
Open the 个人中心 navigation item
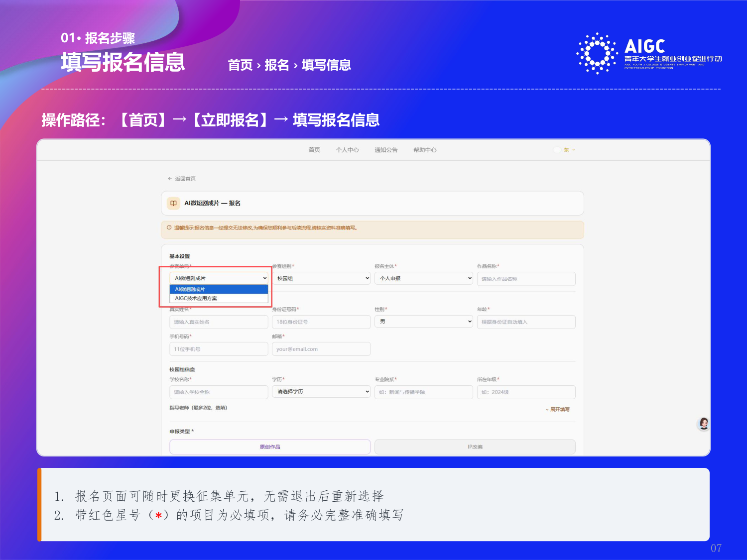(347, 150)
